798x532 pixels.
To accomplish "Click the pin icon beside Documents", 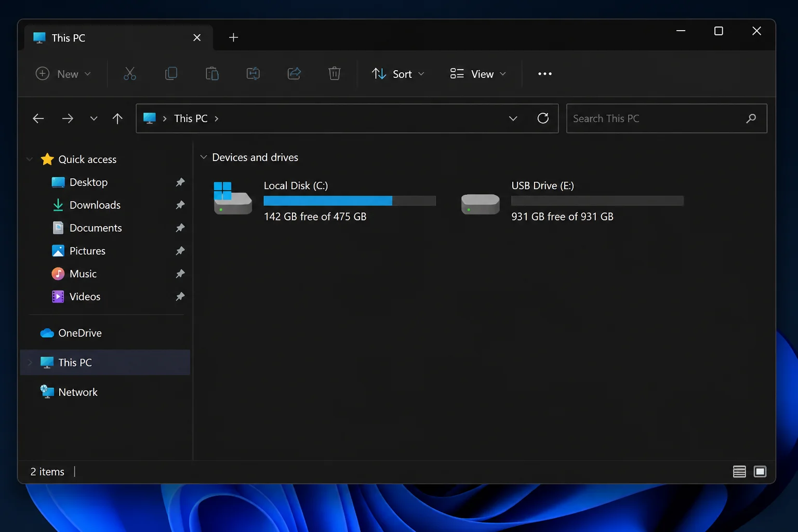I will [180, 228].
